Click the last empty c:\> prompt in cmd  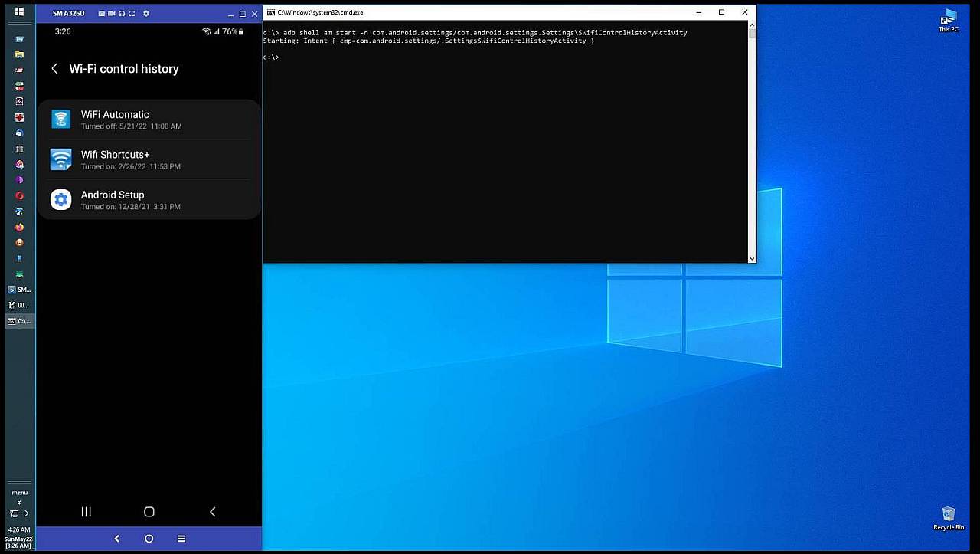point(271,57)
